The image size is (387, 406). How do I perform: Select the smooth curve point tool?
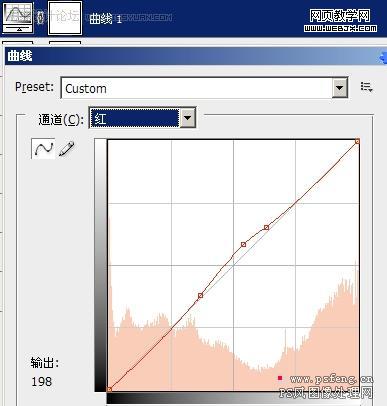click(x=43, y=148)
